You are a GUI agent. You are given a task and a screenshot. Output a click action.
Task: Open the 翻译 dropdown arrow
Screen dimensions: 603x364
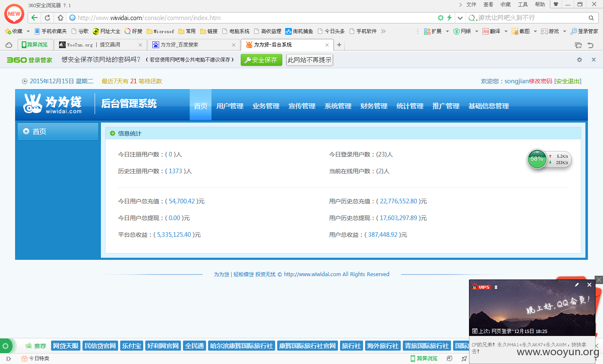(x=506, y=31)
